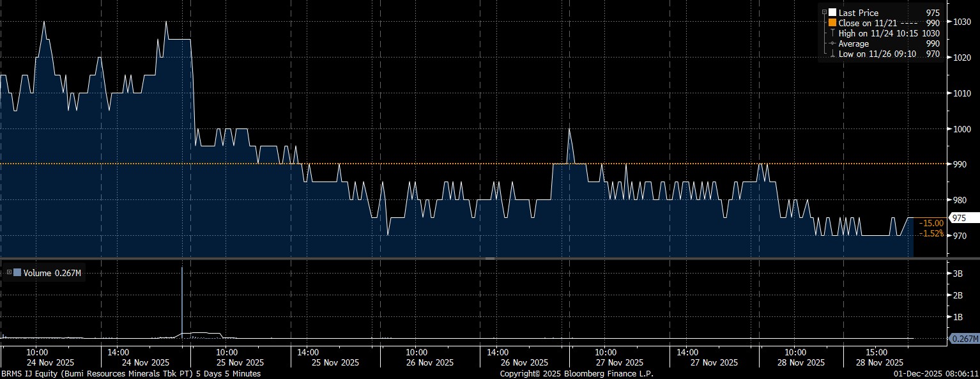Viewport: 980px width, 379px height.
Task: Click the Volume 0.267M legend label
Action: [x=52, y=273]
